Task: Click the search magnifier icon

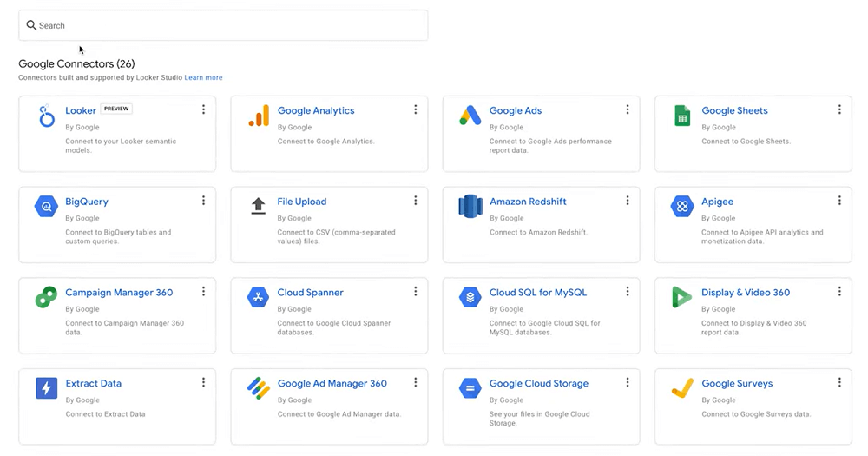Action: tap(31, 25)
